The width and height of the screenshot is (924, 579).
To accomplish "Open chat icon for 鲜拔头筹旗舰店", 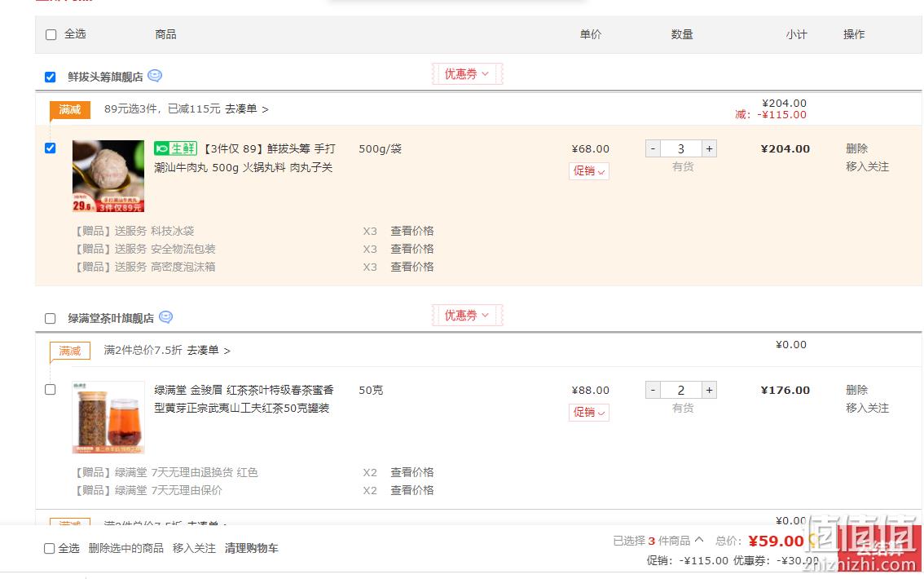I will click(155, 76).
